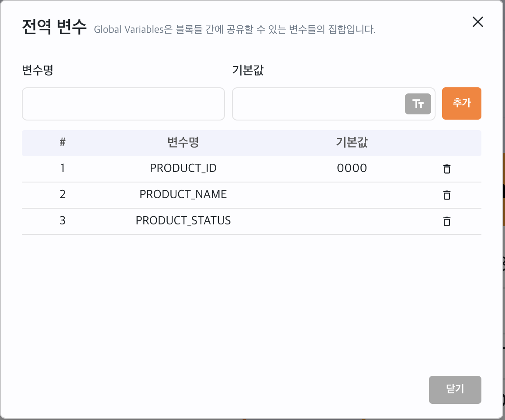Click the 기본값 table column header
Screen dimensions: 505x420
pos(352,142)
